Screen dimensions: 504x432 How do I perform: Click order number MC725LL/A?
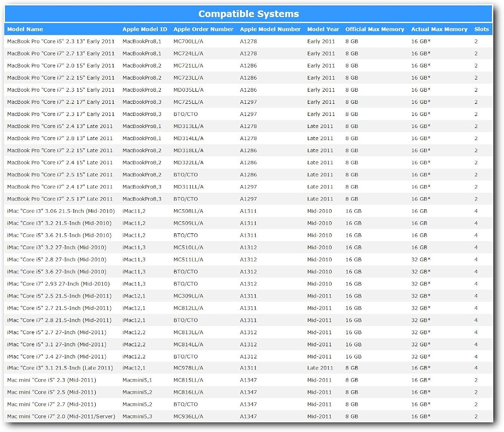click(188, 102)
